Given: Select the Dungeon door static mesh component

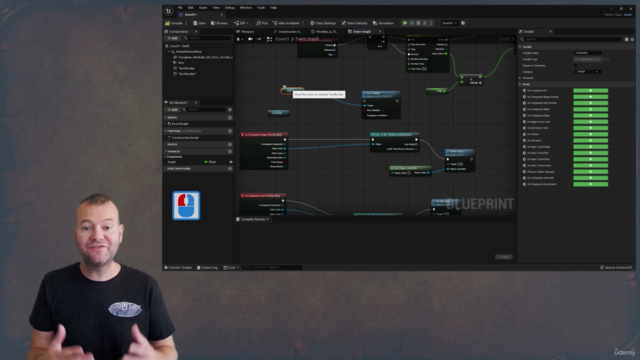Looking at the screenshot, I should [x=203, y=57].
